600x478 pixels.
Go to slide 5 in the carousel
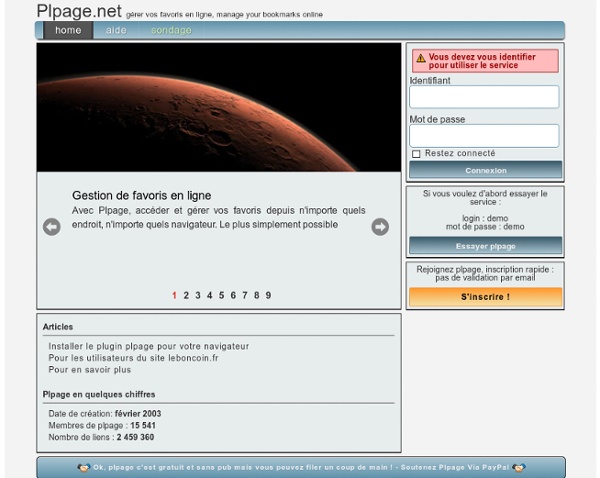click(222, 295)
